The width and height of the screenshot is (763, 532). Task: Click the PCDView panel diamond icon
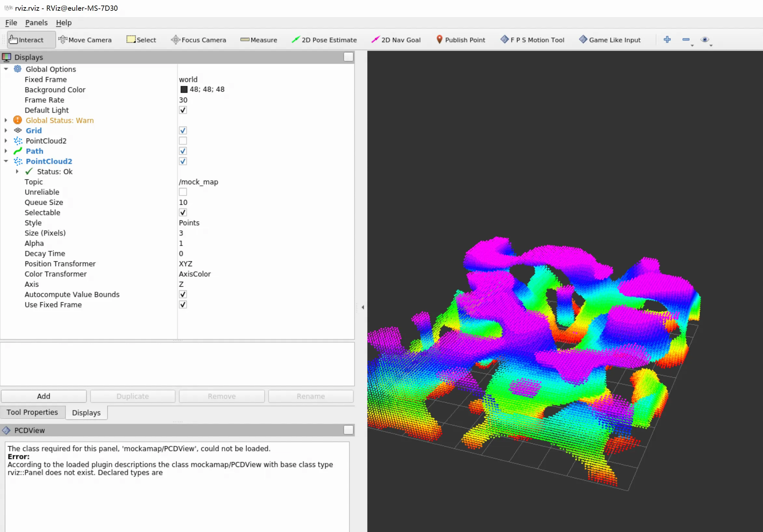(6, 430)
